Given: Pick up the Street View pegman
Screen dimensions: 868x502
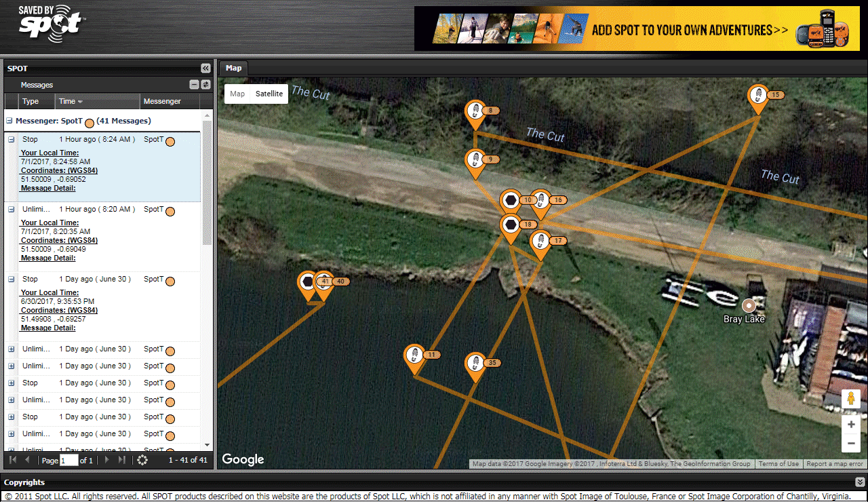Looking at the screenshot, I should [x=851, y=399].
